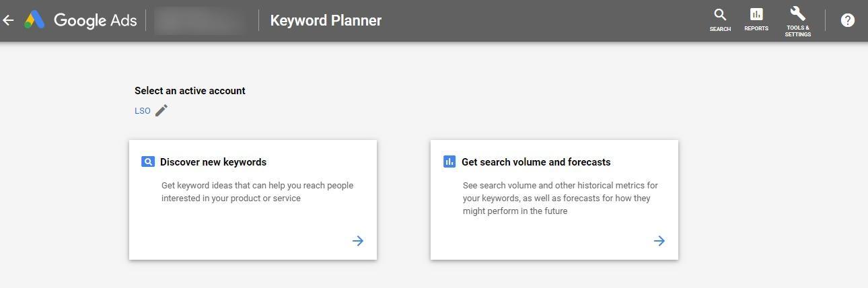Click the "Get keyword ideas" description text
868x288 pixels.
pos(257,192)
